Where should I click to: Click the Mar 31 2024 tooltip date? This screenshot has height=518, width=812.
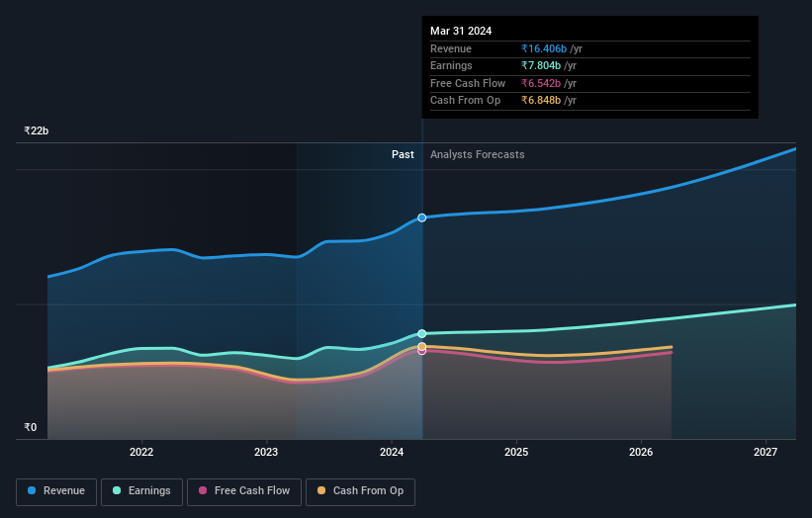461,31
